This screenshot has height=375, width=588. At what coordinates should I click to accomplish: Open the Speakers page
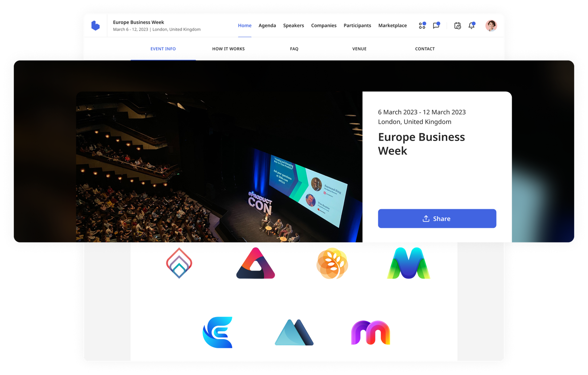[x=294, y=26]
